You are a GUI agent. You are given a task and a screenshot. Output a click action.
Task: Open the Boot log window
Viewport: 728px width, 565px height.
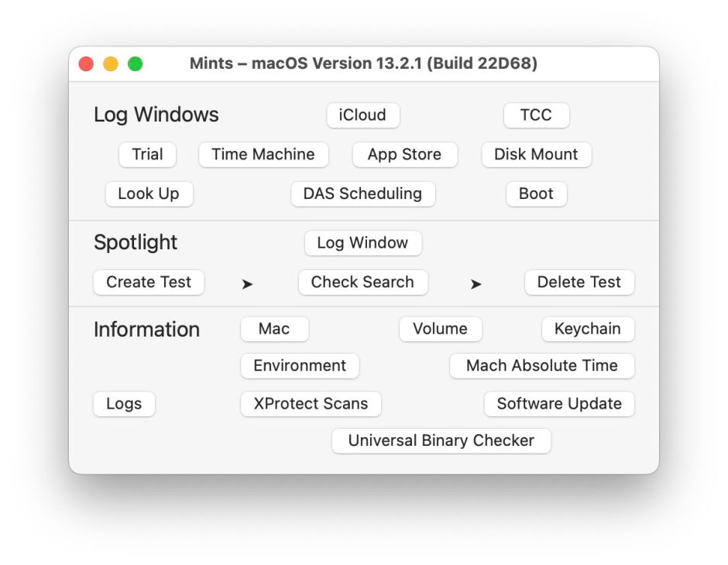[536, 193]
